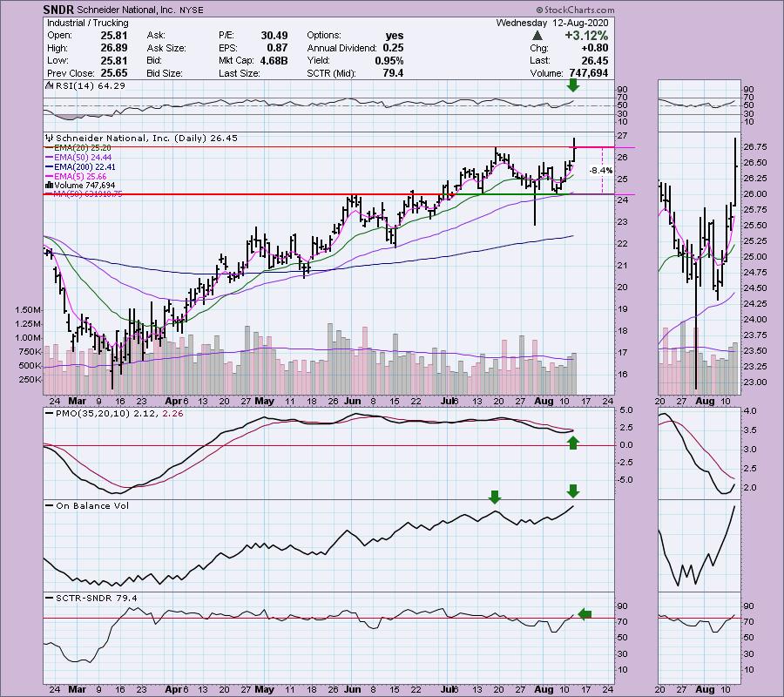
Task: Click the EMA(50) 24.44 legend entry
Action: tap(83, 158)
